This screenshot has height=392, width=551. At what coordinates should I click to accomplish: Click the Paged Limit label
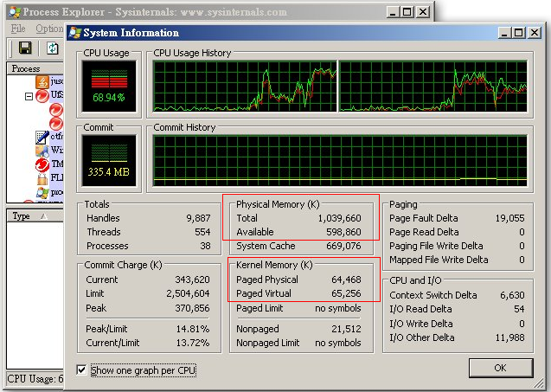[259, 308]
